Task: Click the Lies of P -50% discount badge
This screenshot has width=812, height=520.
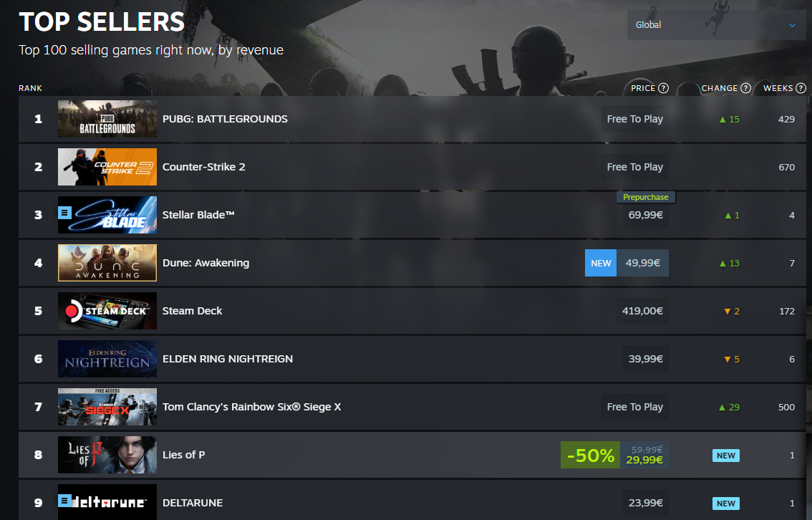Action: point(590,455)
